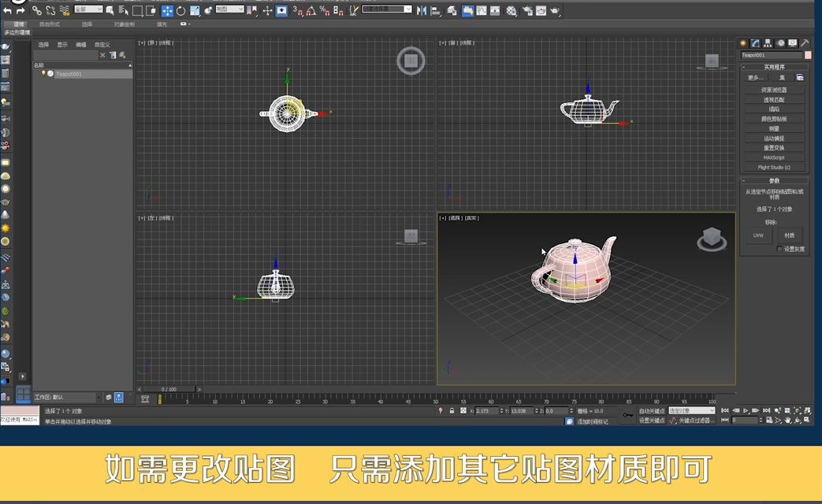The image size is (822, 504).
Task: Activate the Rotate tool in toolbar
Action: tap(181, 10)
